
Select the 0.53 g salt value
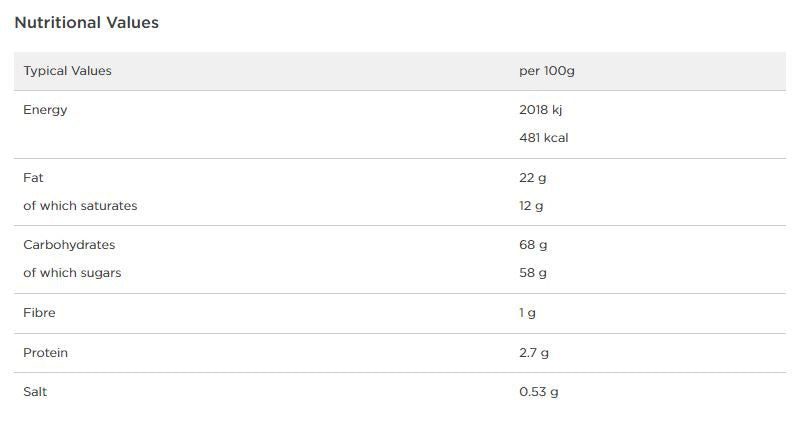538,392
